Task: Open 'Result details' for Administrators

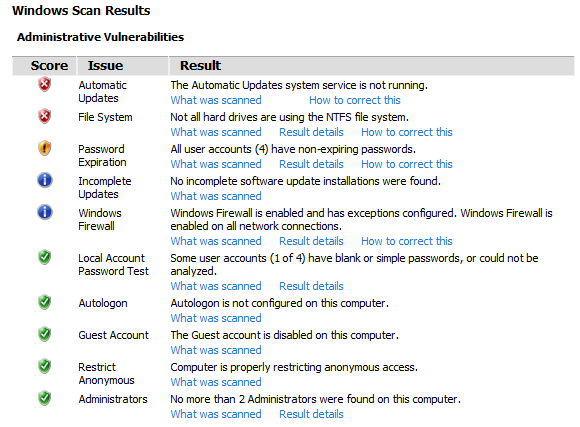Action: [x=311, y=414]
